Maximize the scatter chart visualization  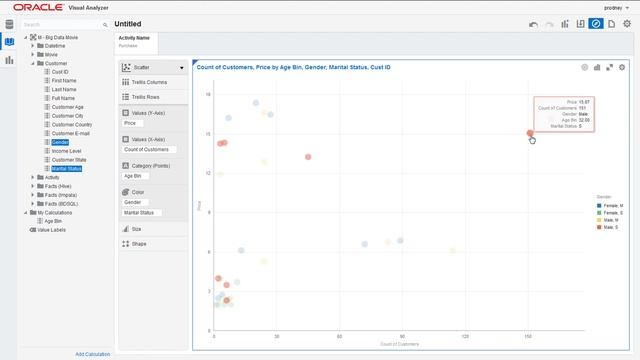(x=609, y=67)
